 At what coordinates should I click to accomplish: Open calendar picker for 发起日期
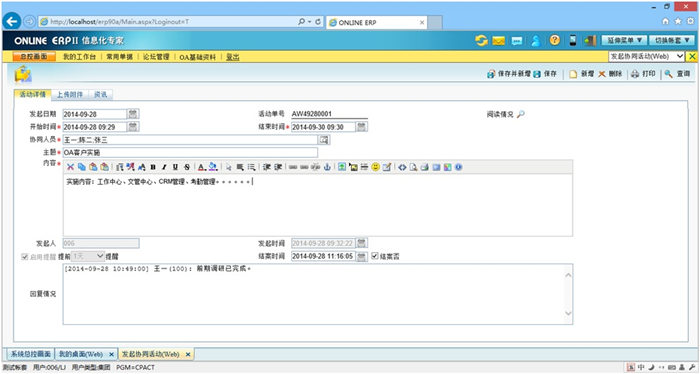[133, 114]
